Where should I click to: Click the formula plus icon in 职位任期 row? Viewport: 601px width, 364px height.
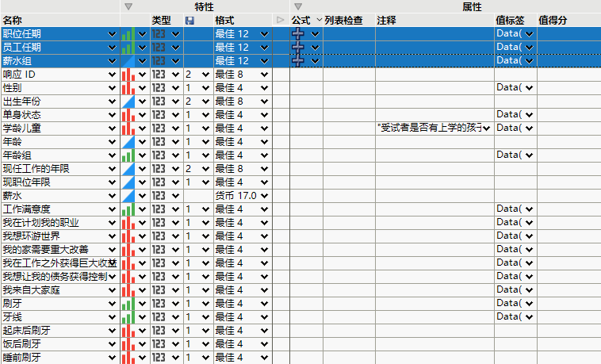298,34
